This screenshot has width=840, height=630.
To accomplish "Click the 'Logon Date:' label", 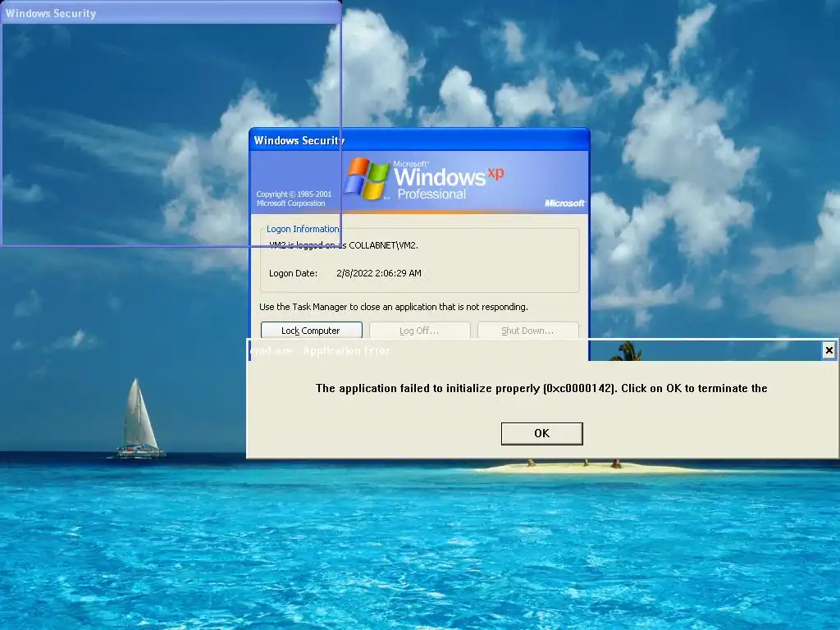I will click(293, 273).
